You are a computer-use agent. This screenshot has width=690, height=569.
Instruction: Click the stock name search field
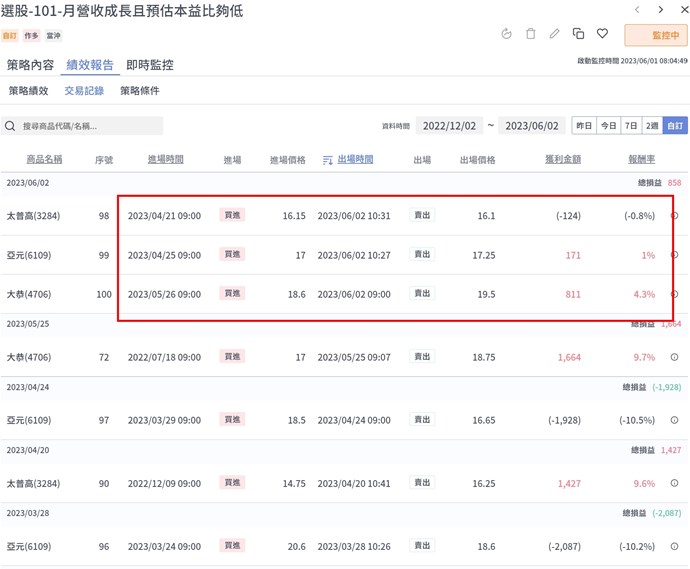(x=85, y=126)
